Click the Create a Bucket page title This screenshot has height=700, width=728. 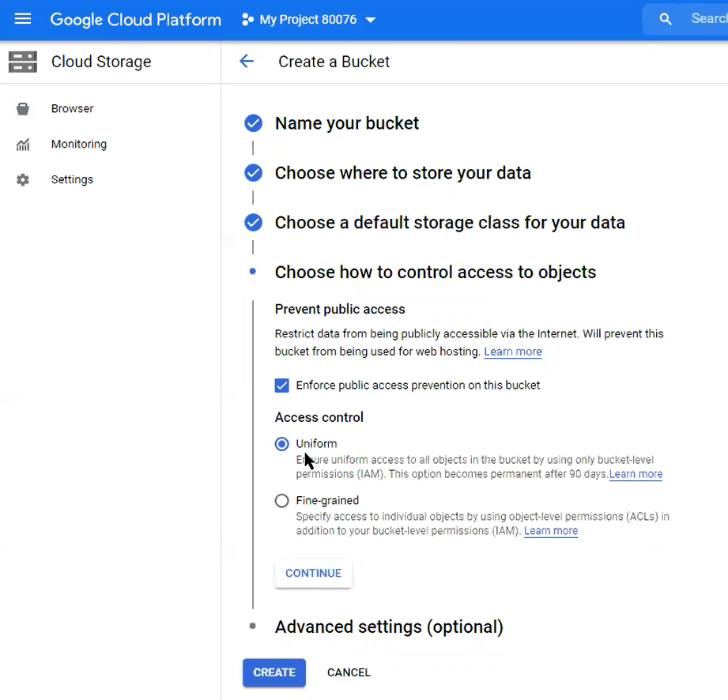334,62
